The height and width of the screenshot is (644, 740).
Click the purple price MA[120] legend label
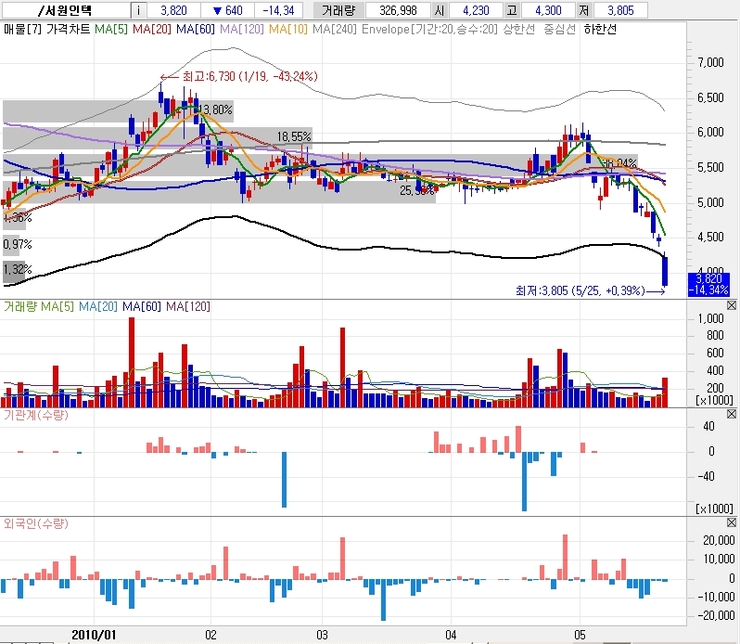[242, 29]
